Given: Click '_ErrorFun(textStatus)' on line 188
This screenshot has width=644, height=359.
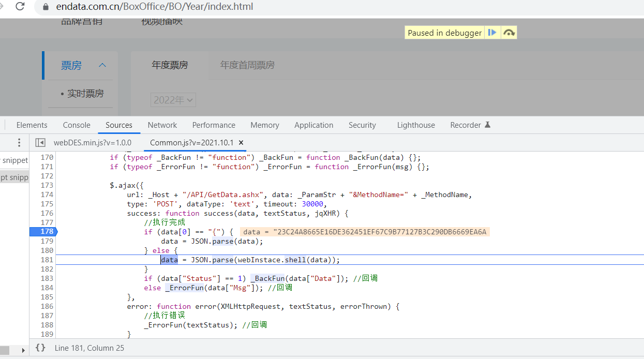Looking at the screenshot, I should (x=191, y=325).
